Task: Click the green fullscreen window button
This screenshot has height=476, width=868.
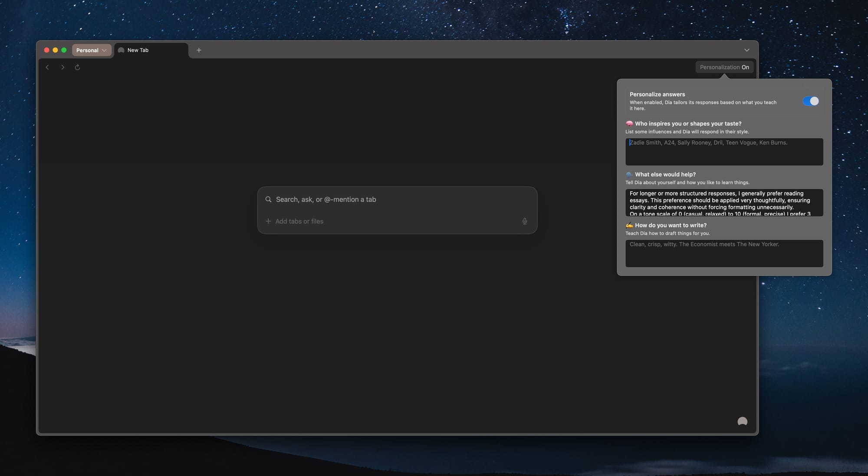Action: pos(64,50)
